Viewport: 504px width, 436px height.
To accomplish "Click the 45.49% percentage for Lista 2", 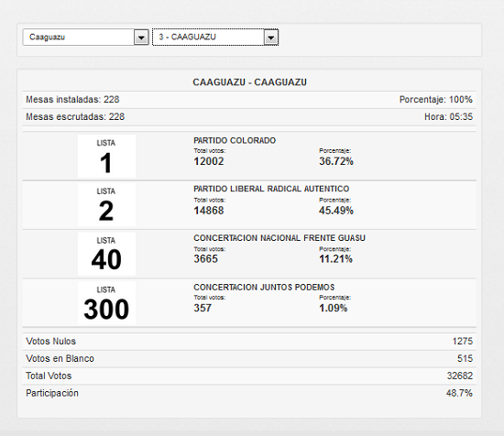I will point(336,211).
